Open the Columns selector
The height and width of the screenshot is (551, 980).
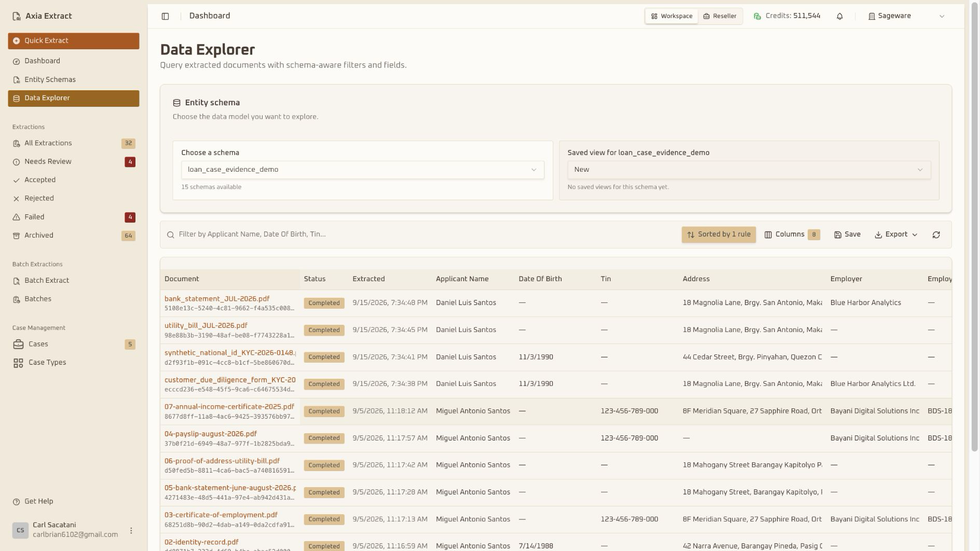[792, 235]
